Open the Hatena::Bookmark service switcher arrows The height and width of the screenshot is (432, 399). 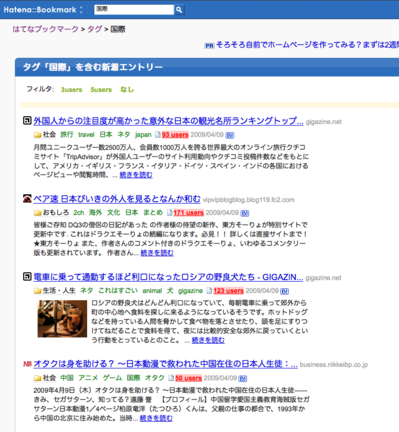[81, 10]
